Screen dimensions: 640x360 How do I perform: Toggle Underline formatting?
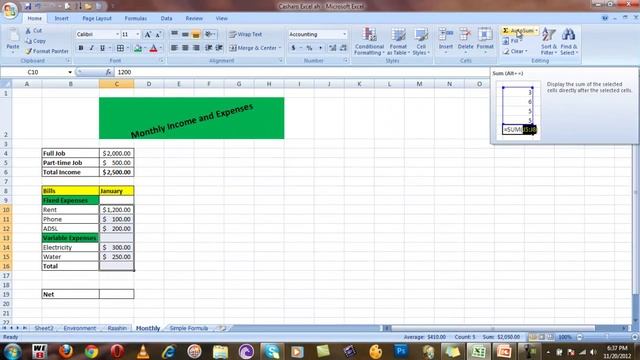tap(102, 48)
